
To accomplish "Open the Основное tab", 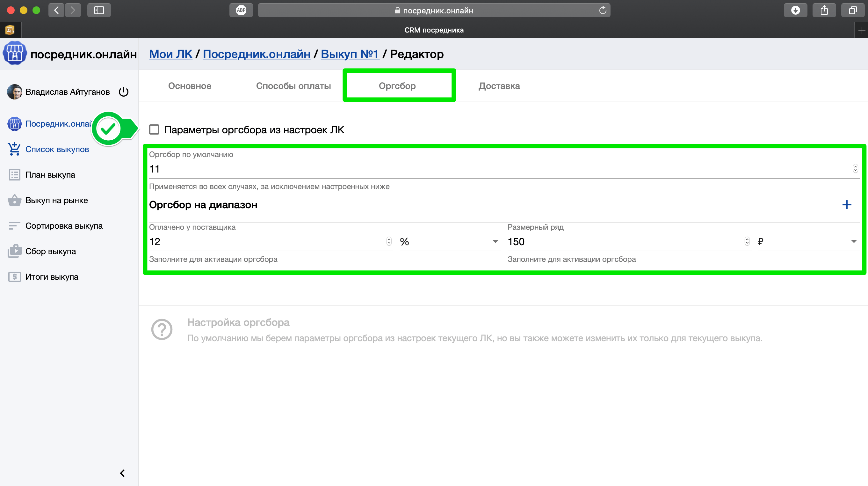I will tap(190, 86).
